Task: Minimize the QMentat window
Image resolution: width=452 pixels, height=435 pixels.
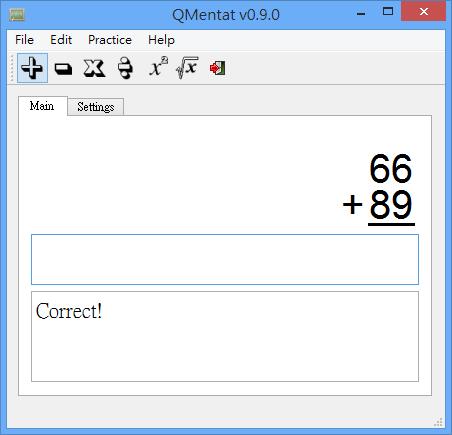Action: pyautogui.click(x=361, y=13)
